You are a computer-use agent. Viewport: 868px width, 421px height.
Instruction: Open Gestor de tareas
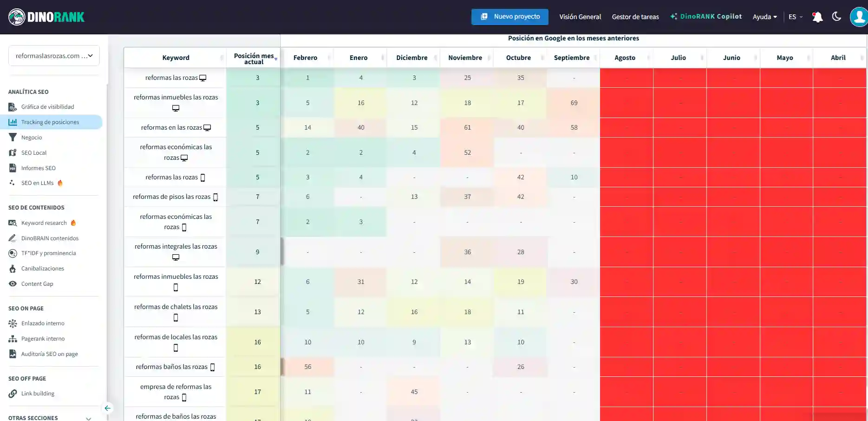tap(635, 17)
